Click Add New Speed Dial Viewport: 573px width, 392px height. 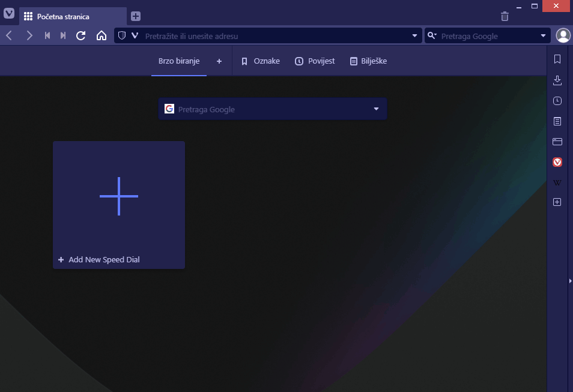[x=118, y=196]
